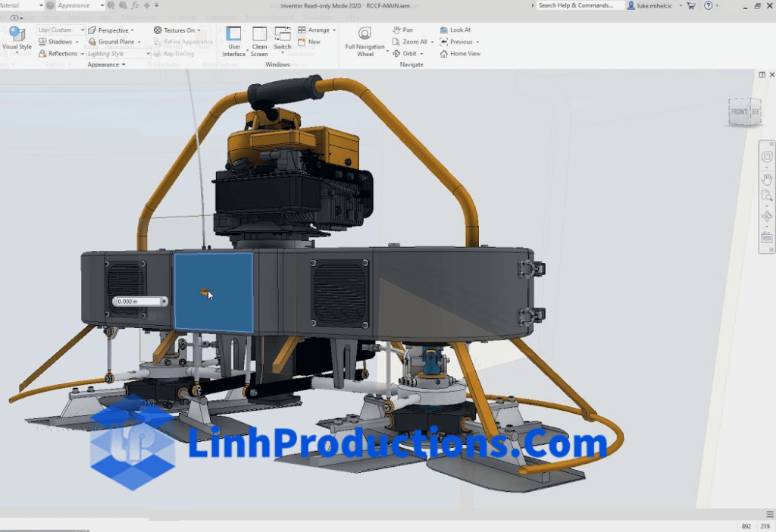This screenshot has height=532, width=776.
Task: Click the arrow on distance value box
Action: (x=164, y=302)
